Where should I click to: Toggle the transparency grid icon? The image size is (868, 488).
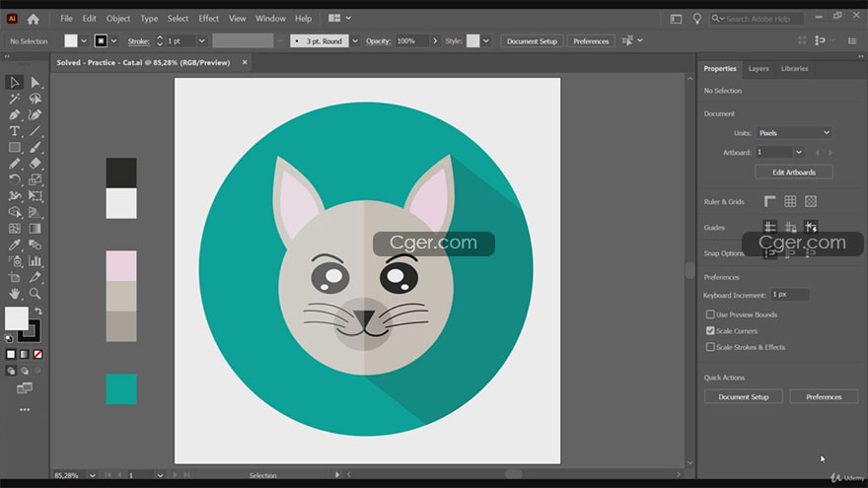pos(811,201)
